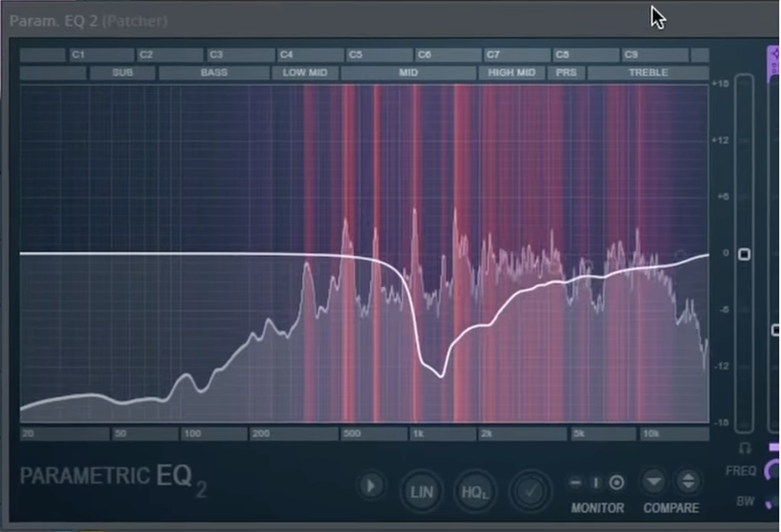Select the LOW MID frequency band
The image size is (781, 532).
(305, 73)
